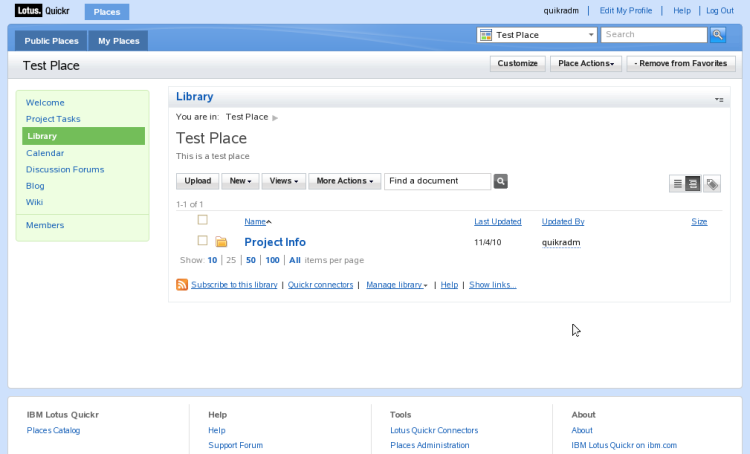Open Discussion Forums in the sidebar
This screenshot has width=750, height=454.
pos(65,169)
